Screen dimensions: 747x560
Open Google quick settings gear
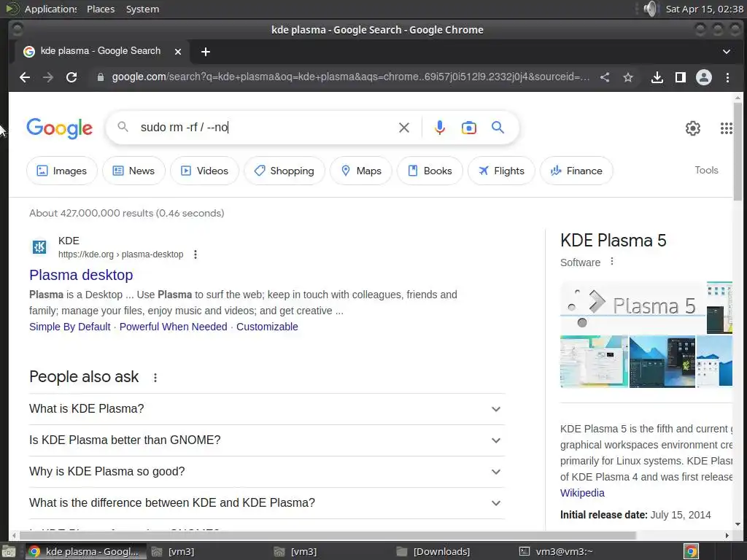point(693,128)
